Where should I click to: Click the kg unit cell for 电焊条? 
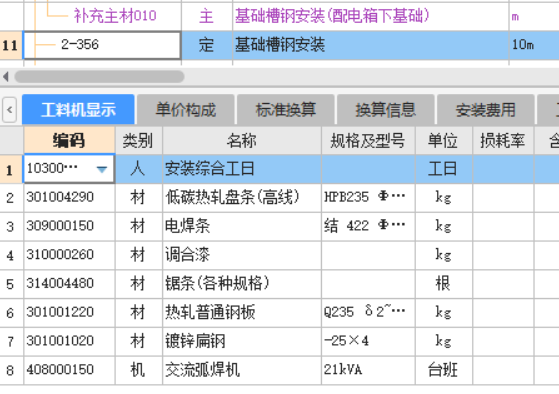click(x=444, y=226)
